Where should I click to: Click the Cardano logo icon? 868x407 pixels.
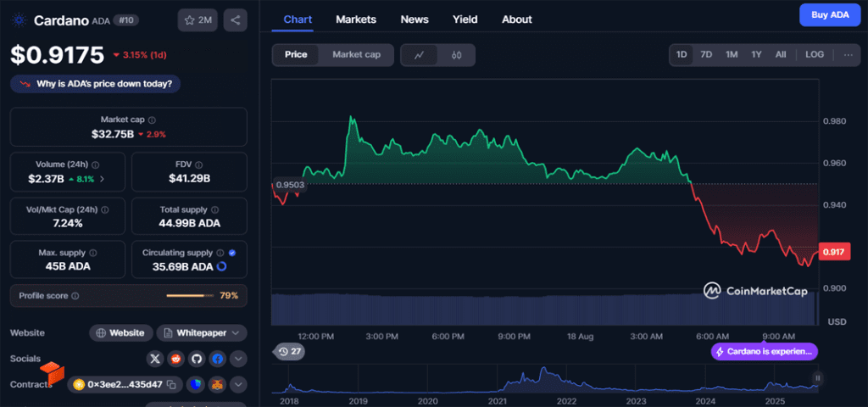click(20, 20)
